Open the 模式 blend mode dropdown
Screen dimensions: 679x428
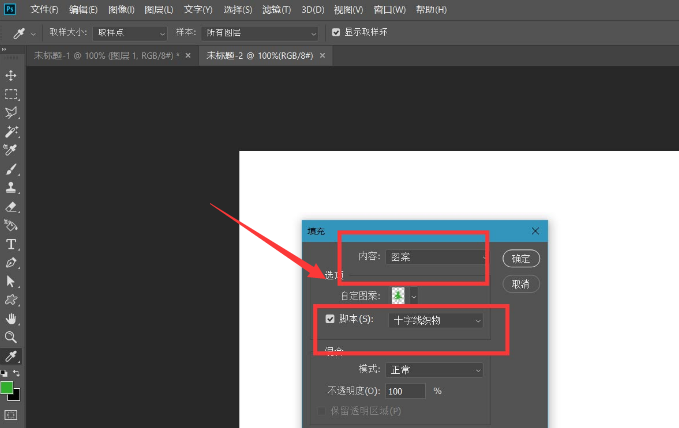[x=434, y=370]
